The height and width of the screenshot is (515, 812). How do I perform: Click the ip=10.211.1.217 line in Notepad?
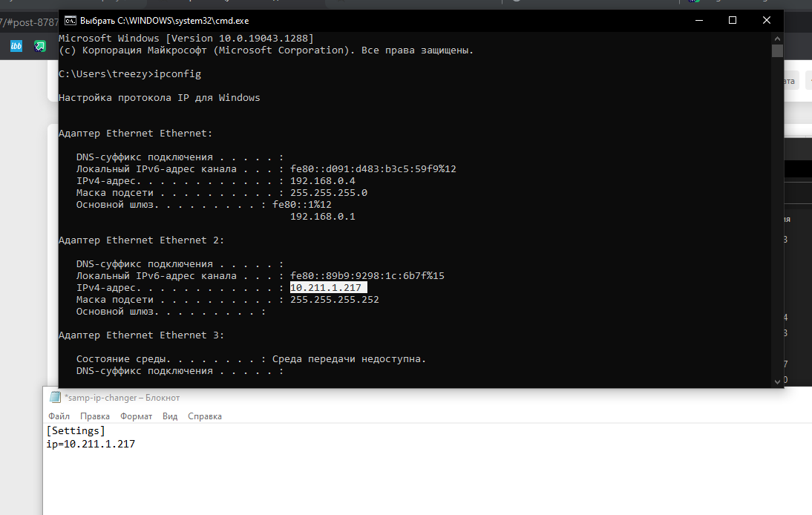pyautogui.click(x=91, y=444)
